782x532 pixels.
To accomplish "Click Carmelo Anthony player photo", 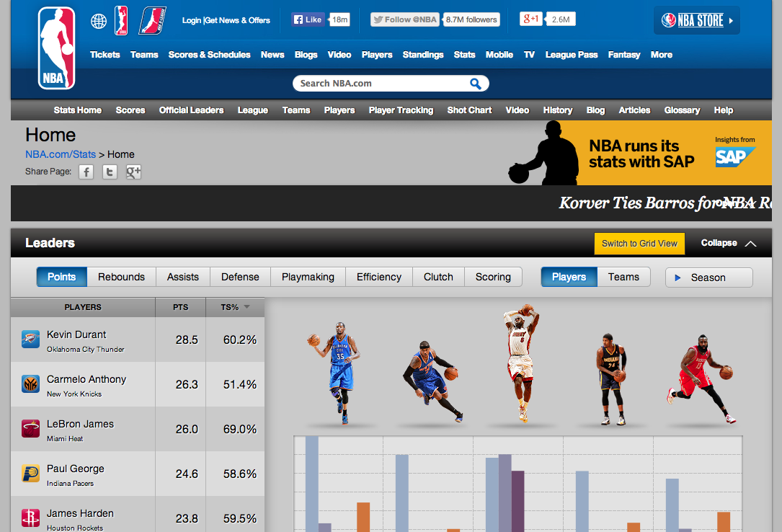I will [x=432, y=382].
